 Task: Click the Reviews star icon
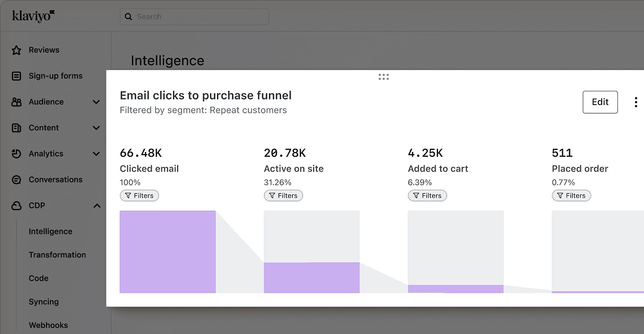pyautogui.click(x=16, y=50)
